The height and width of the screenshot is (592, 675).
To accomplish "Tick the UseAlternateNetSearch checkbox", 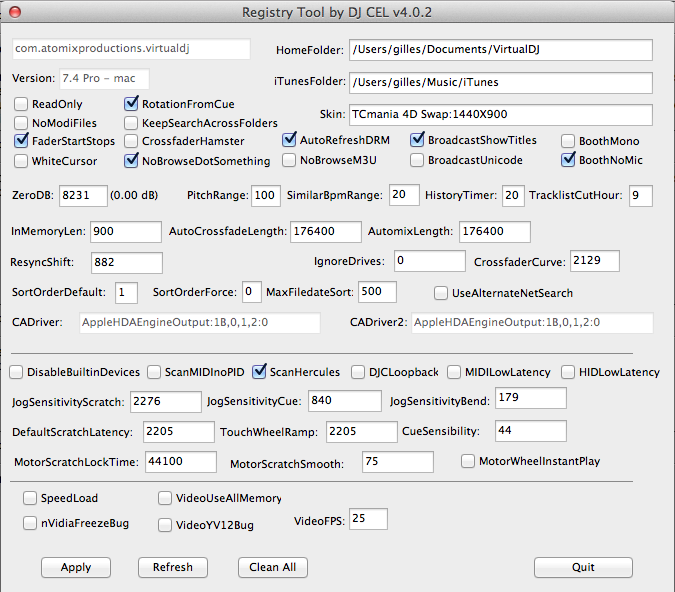I will pos(441,293).
